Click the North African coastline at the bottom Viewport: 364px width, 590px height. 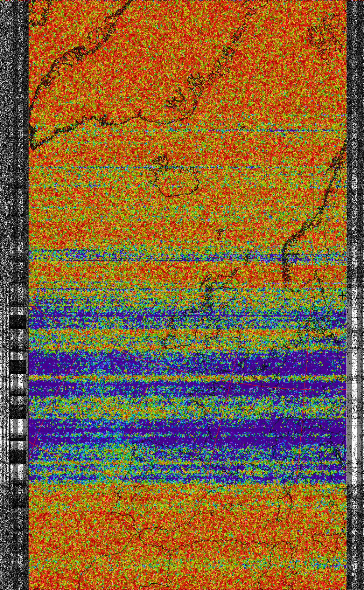[210, 543]
